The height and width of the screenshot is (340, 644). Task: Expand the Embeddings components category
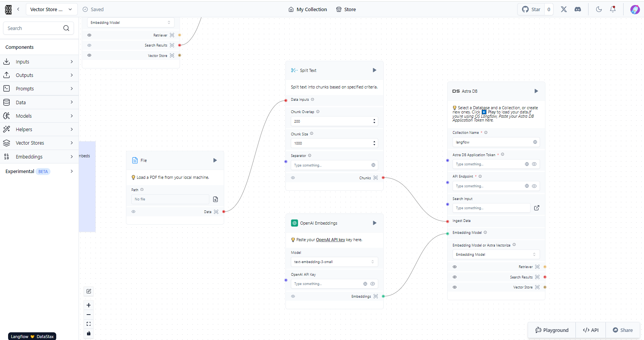[x=39, y=157]
